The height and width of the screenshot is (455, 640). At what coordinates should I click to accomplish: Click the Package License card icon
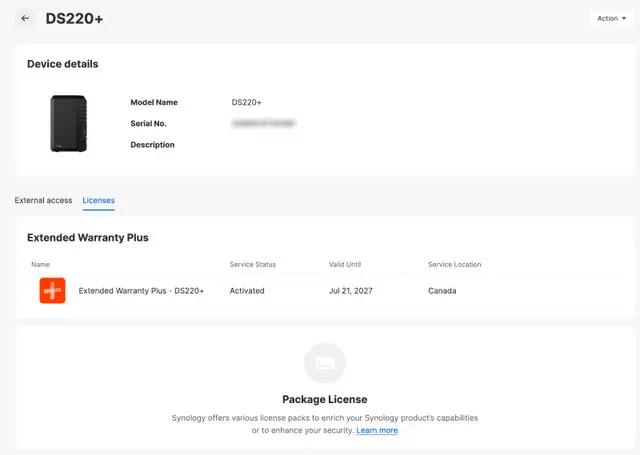325,363
